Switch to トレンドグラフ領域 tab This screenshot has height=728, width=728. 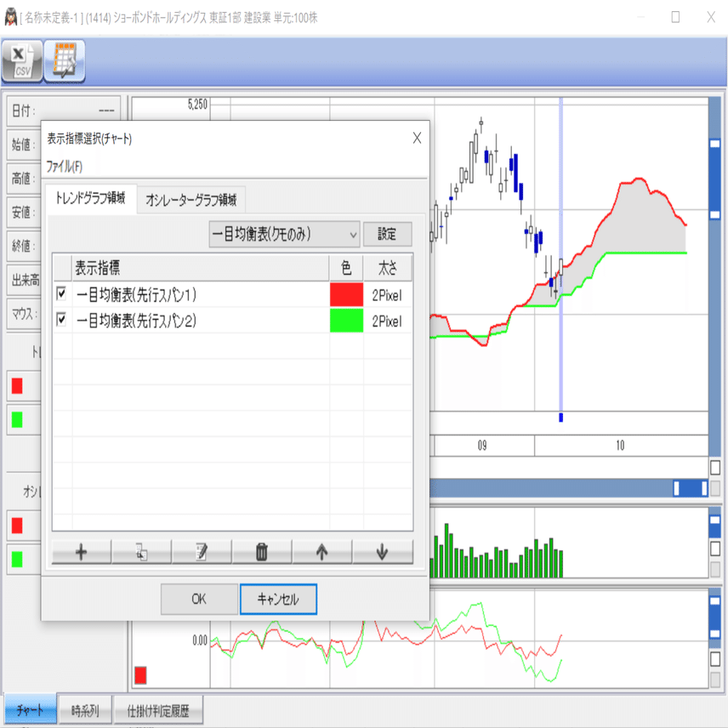point(90,199)
